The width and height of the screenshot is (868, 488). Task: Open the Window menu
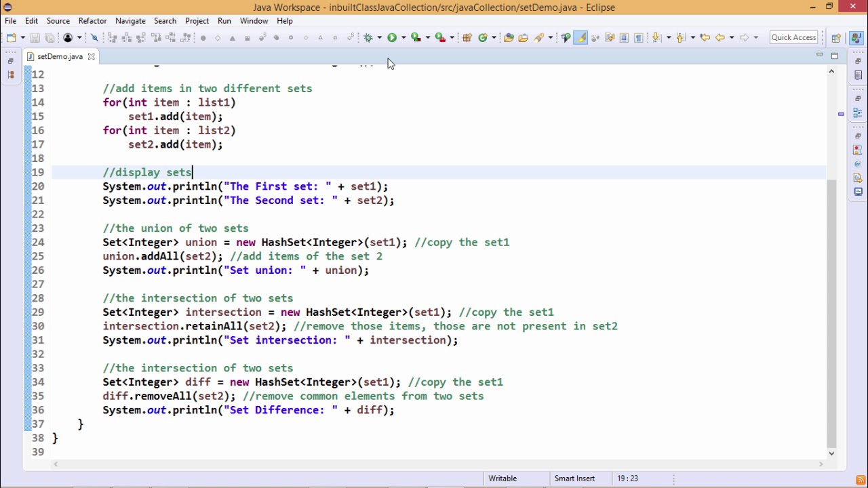coord(254,21)
